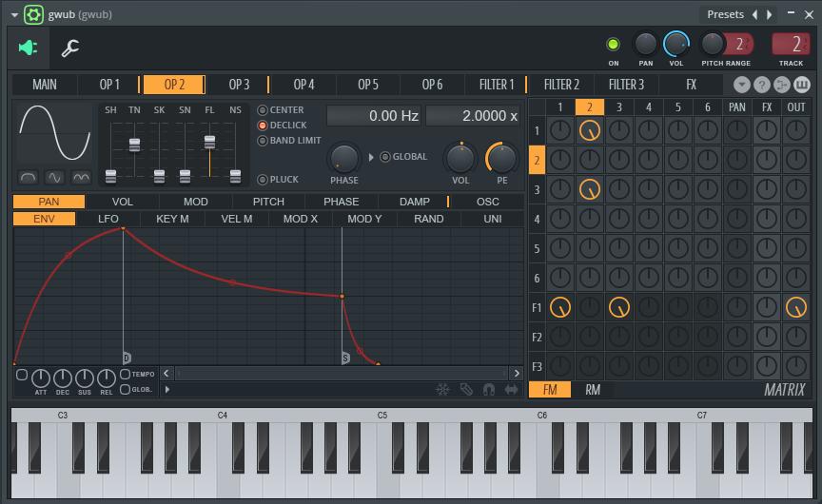Toggle the green ON light
The image size is (822, 504).
point(613,45)
